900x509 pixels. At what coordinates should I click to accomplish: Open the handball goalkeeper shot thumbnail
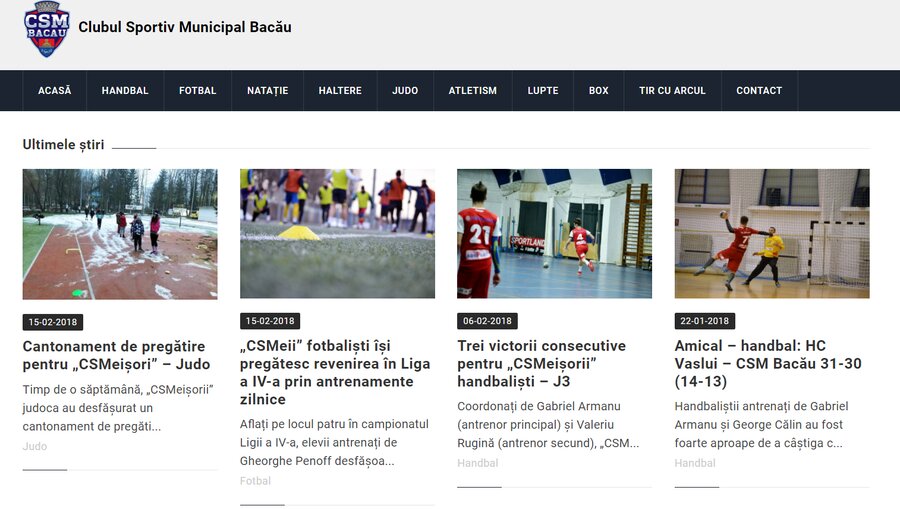pos(771,234)
